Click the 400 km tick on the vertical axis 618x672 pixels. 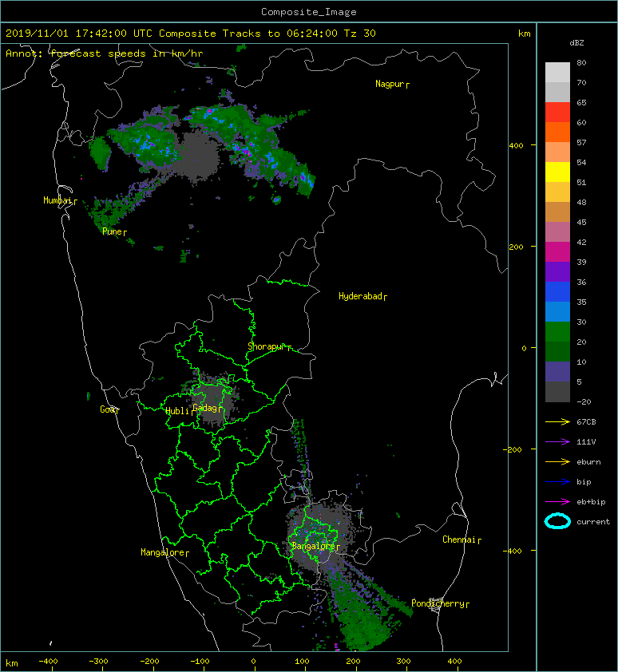[x=517, y=145]
